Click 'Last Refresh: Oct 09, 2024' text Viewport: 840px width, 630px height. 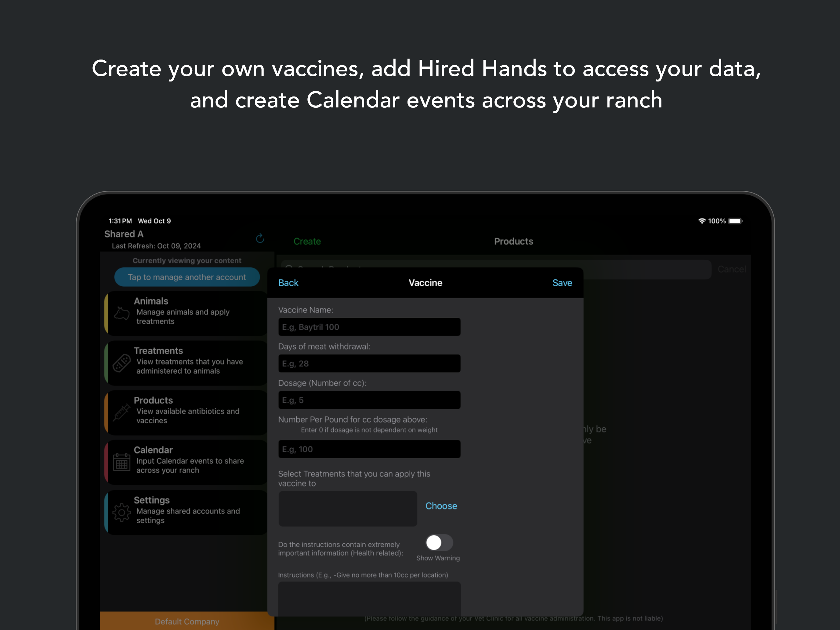pos(156,246)
